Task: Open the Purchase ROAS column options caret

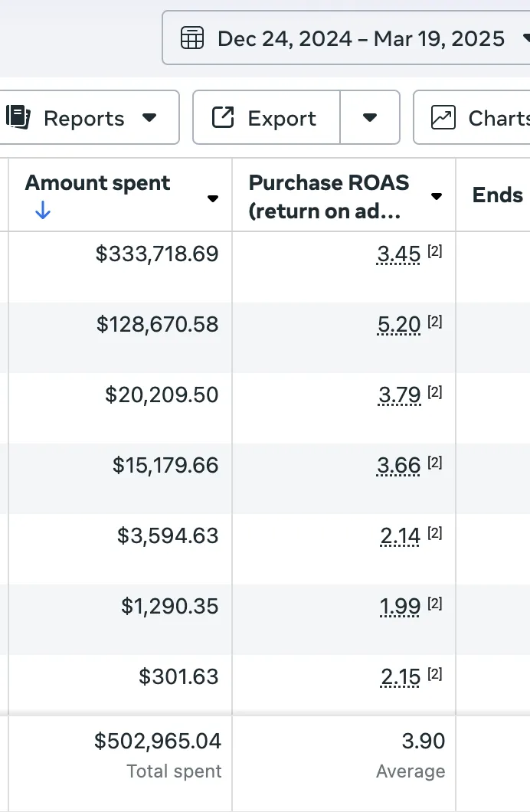Action: pos(437,196)
